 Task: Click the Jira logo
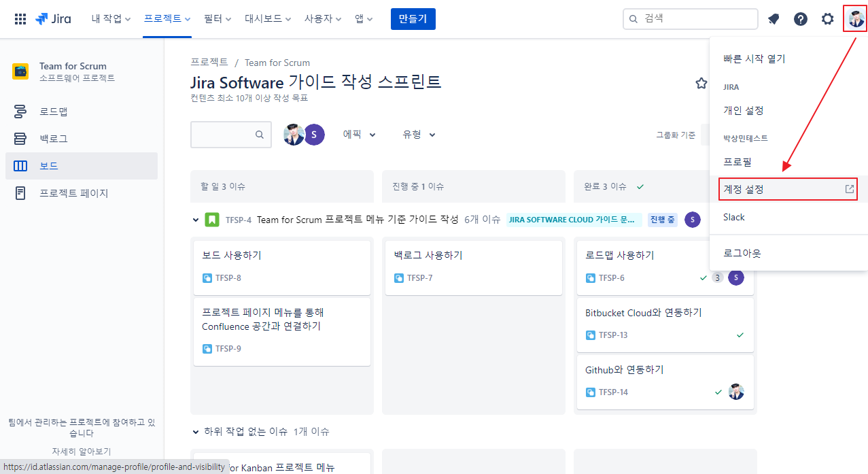(x=53, y=19)
